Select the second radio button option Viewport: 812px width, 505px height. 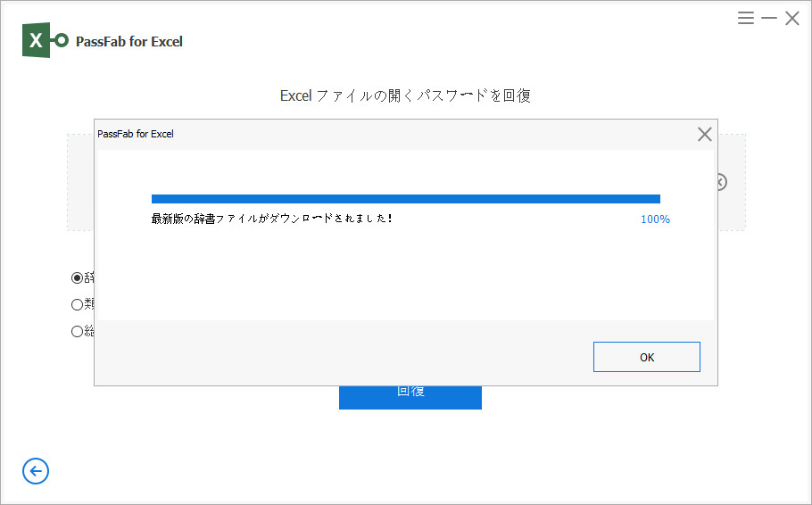point(77,304)
